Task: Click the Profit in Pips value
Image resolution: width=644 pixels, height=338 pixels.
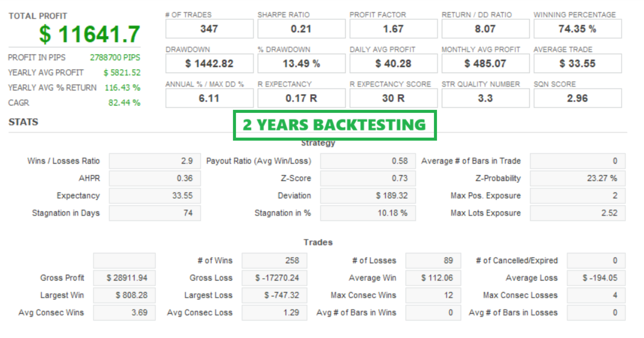Action: pos(115,57)
